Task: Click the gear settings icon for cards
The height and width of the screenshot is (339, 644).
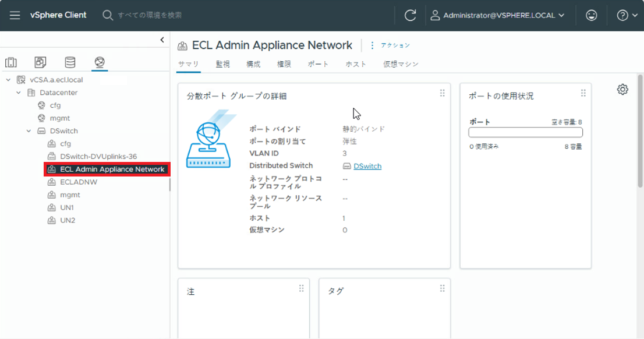Action: tap(622, 89)
